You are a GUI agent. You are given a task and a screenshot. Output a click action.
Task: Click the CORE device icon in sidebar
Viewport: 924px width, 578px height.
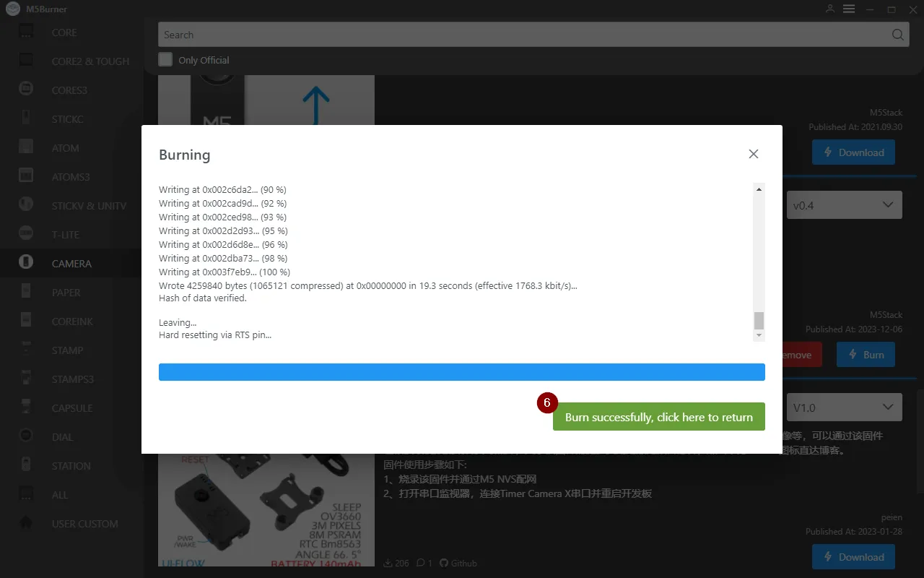pyautogui.click(x=26, y=33)
